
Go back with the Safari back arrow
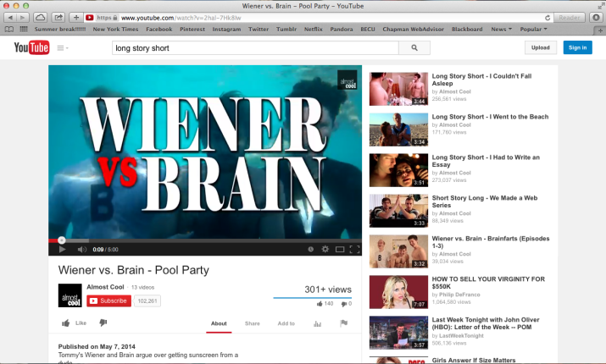click(x=10, y=18)
